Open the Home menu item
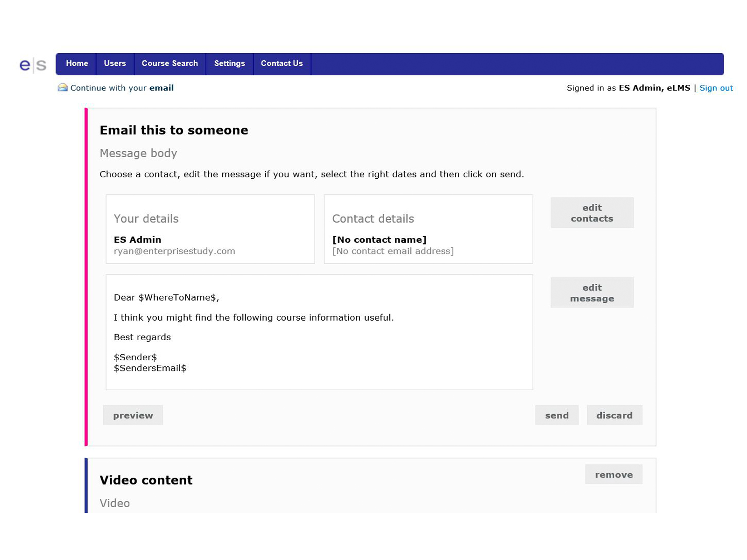This screenshot has height=560, width=747. pyautogui.click(x=77, y=63)
